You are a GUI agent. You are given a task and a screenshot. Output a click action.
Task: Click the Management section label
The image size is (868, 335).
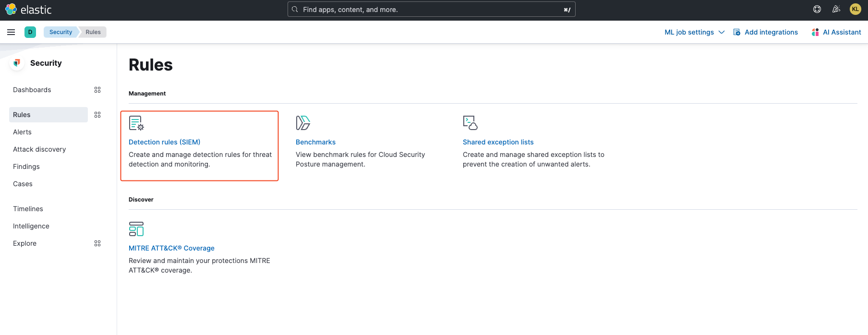click(147, 94)
